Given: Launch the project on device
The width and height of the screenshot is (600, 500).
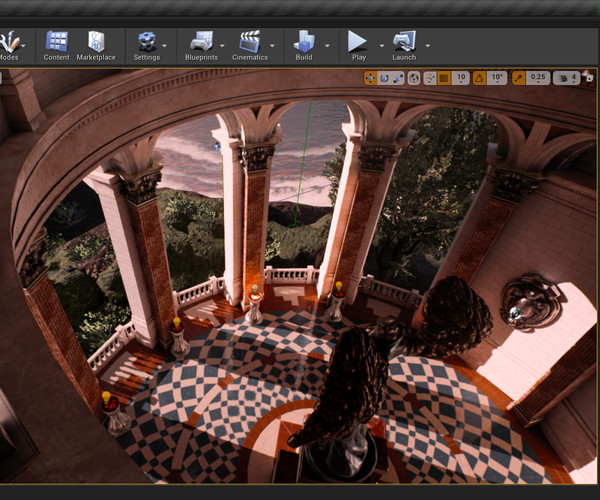Looking at the screenshot, I should click(x=404, y=46).
